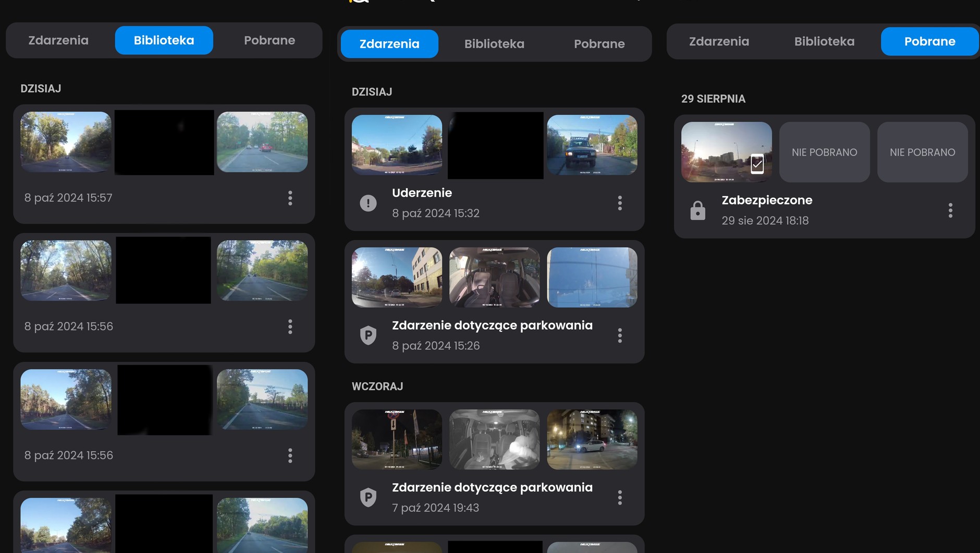Click the parking shield icon for 15:26 event
Screen dimensions: 980x553
[368, 335]
